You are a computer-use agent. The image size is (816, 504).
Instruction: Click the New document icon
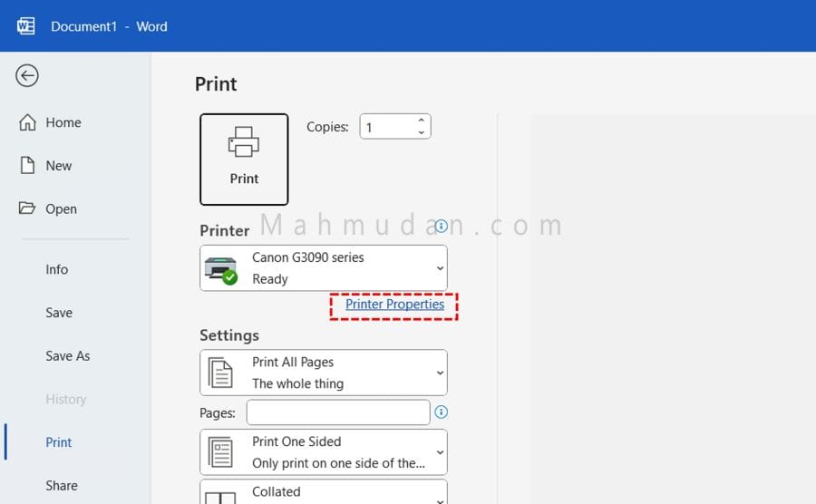point(28,166)
